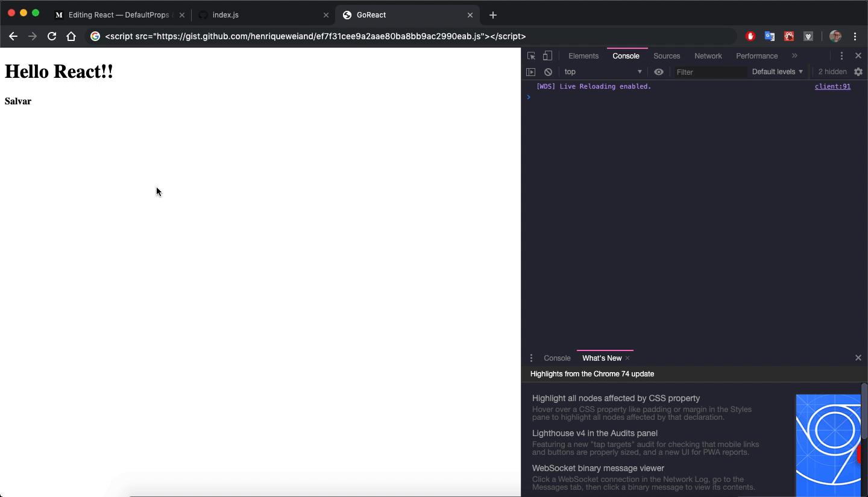Viewport: 868px width, 497px height.
Task: Reload the current page
Action: click(52, 36)
